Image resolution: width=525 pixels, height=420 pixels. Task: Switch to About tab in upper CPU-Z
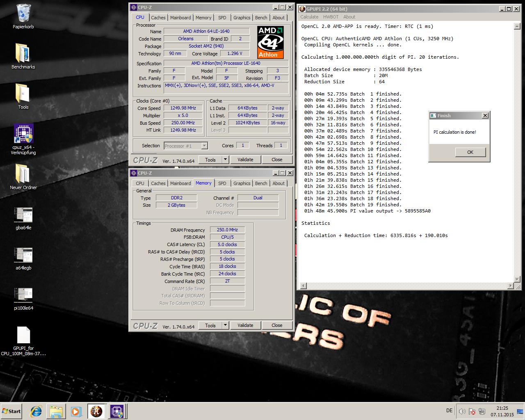[x=278, y=18]
